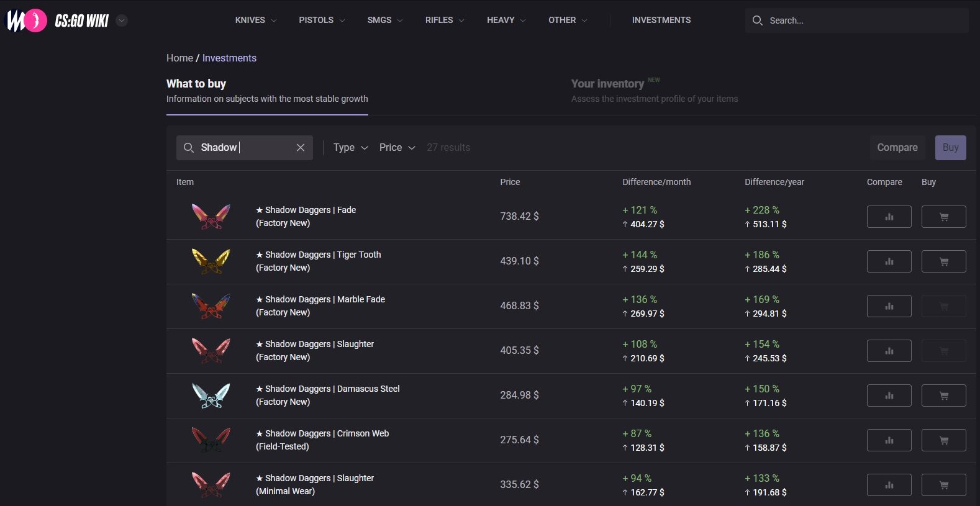Add Damascus Steel daggers to cart
The width and height of the screenshot is (980, 506).
pyautogui.click(x=943, y=395)
